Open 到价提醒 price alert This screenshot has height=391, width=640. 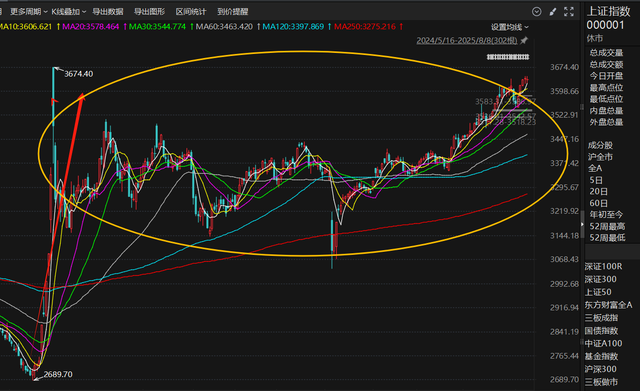tap(233, 12)
